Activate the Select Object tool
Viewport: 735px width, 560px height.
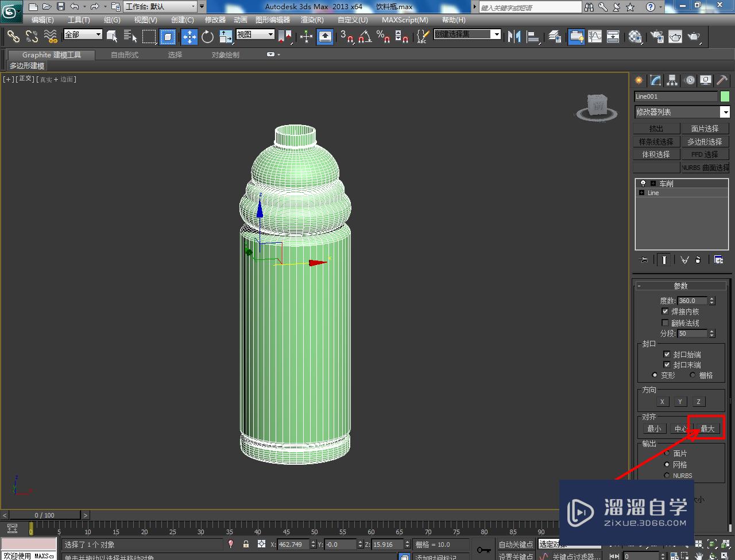click(113, 37)
